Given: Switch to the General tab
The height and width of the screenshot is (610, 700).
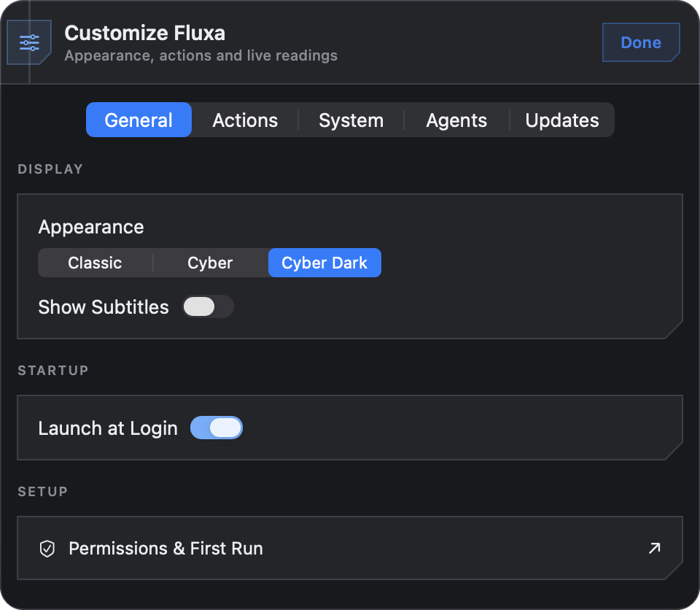Looking at the screenshot, I should [139, 120].
